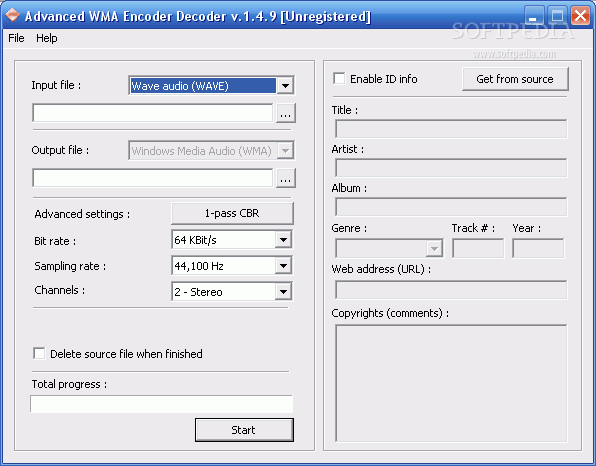596x466 pixels.
Task: Maximize the encoder window
Action: (x=557, y=16)
